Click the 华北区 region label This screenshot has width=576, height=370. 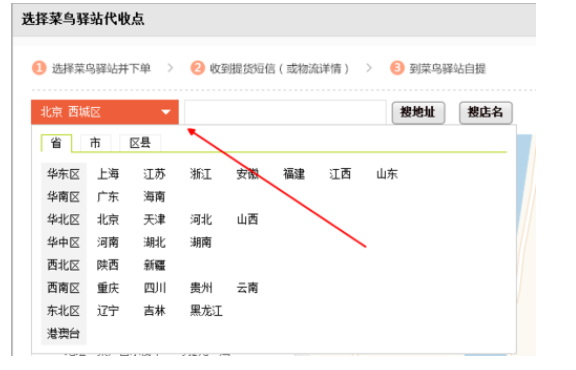[x=63, y=220]
